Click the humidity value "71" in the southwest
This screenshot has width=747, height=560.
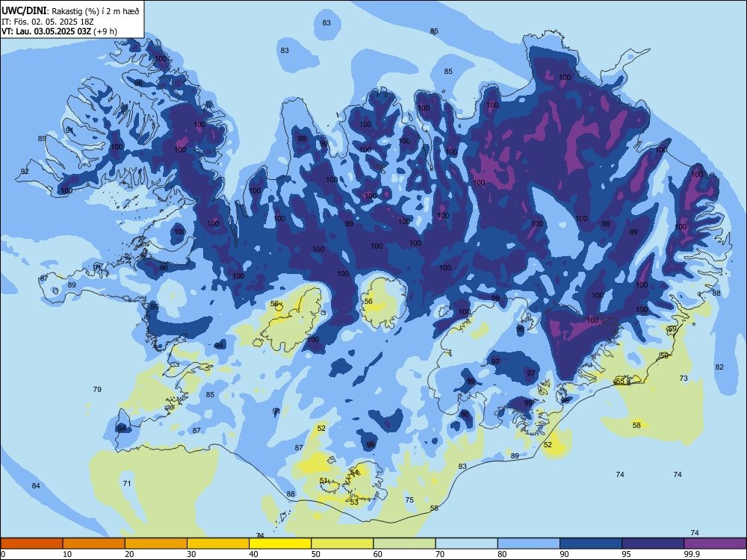[127, 483]
